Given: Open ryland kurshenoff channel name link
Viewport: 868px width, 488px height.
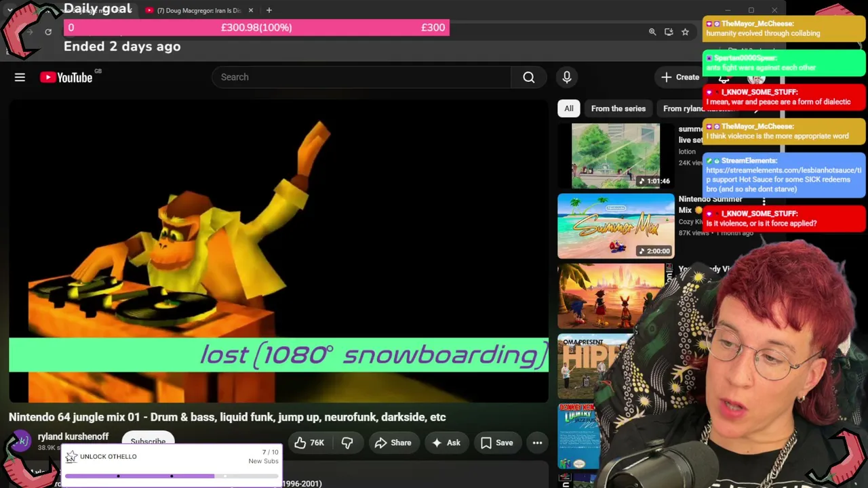Looking at the screenshot, I should pos(73,436).
